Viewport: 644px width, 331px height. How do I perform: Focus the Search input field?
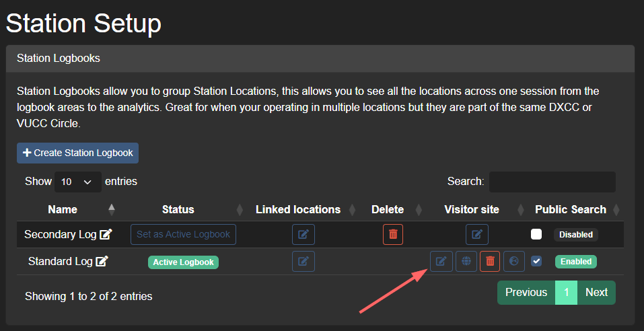(552, 182)
